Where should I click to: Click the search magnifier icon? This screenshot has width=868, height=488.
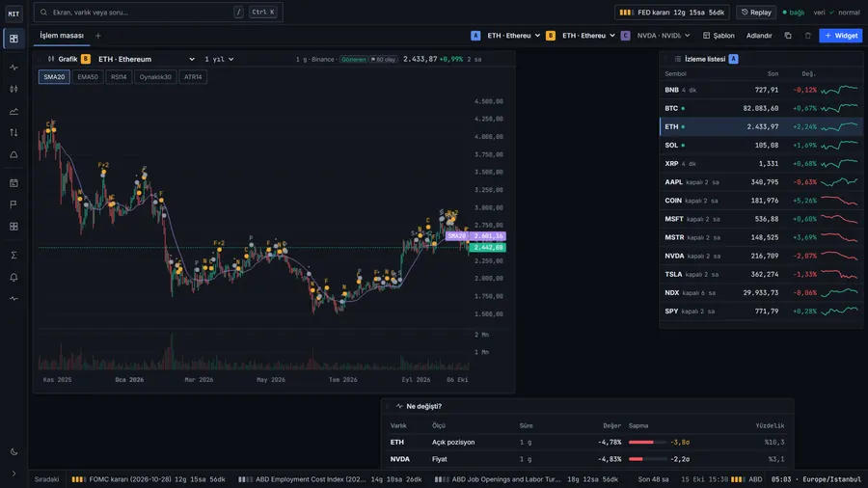point(43,13)
